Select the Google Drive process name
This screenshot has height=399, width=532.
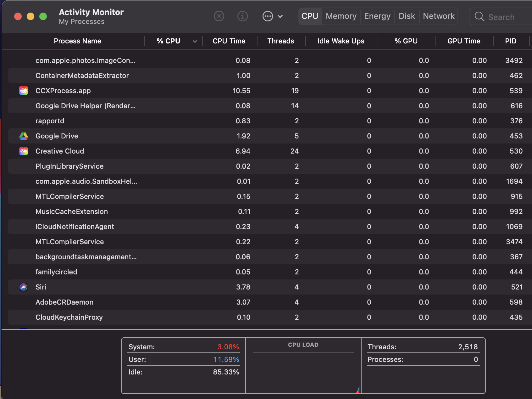[x=57, y=136]
